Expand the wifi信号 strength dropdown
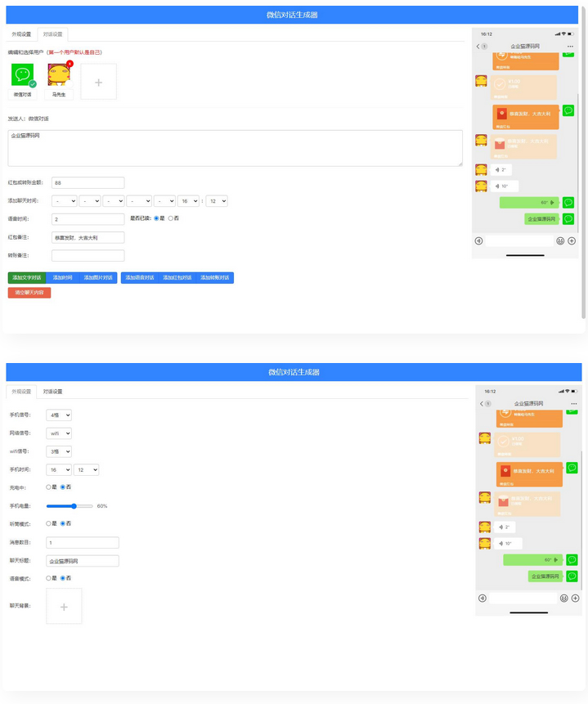Viewport: 588px width, 704px height. pyautogui.click(x=59, y=451)
